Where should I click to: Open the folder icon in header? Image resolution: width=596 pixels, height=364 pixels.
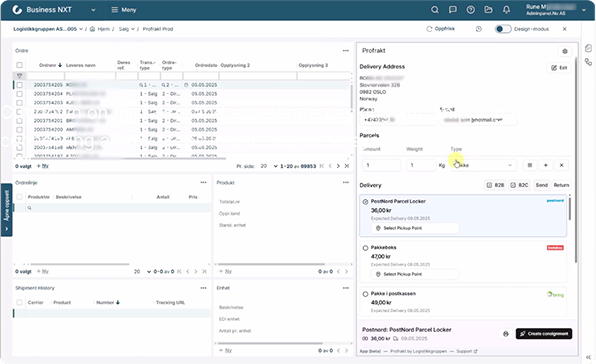pyautogui.click(x=488, y=10)
